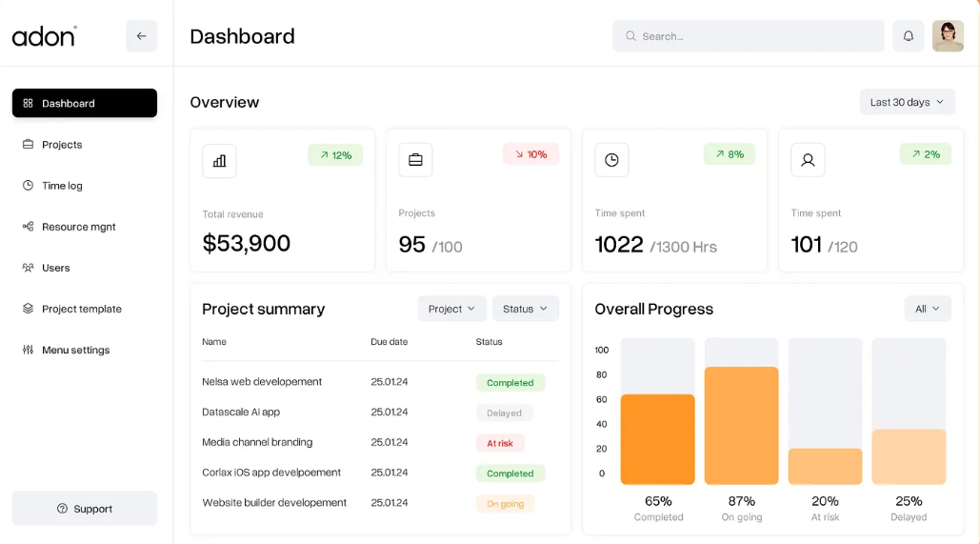This screenshot has width=980, height=544.
Task: Open the Project filter dropdown
Action: coord(451,309)
